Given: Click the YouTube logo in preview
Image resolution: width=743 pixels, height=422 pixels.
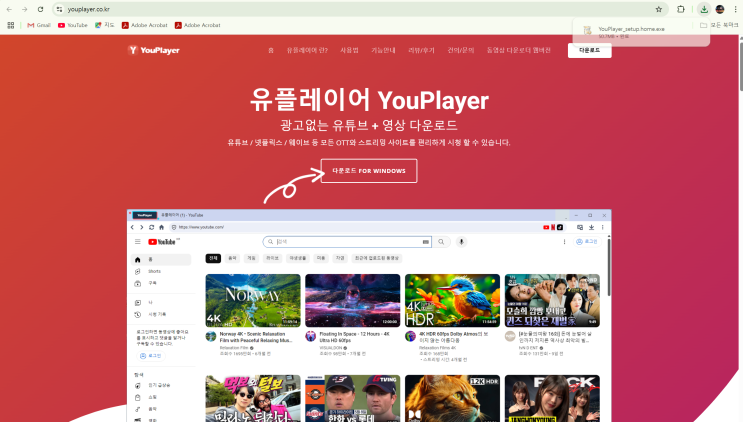Looking at the screenshot, I should coord(163,242).
